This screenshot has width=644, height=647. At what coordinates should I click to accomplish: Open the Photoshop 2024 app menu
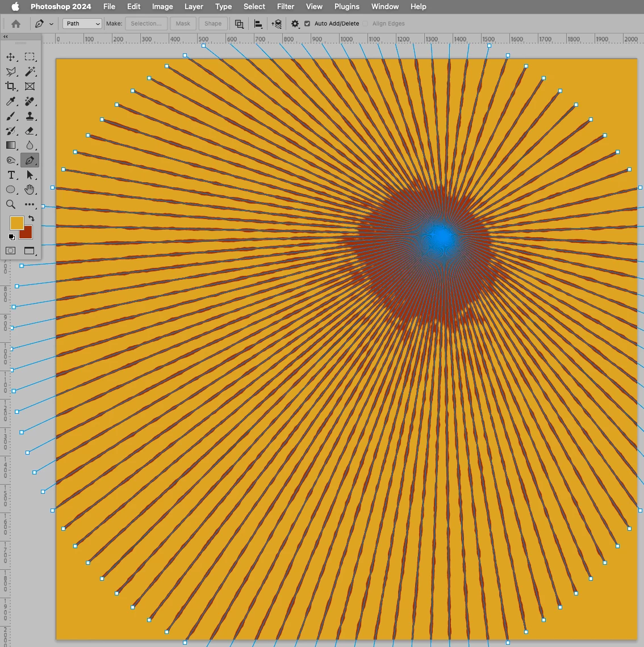click(x=61, y=6)
